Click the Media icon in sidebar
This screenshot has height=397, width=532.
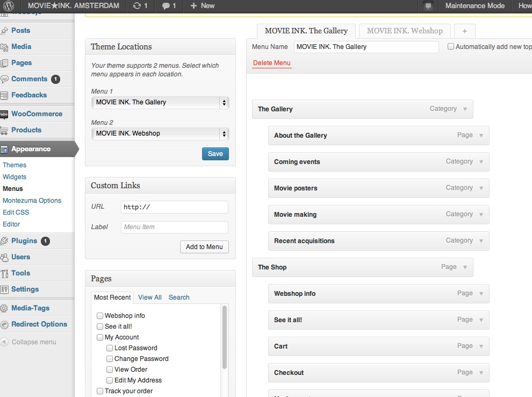4,47
